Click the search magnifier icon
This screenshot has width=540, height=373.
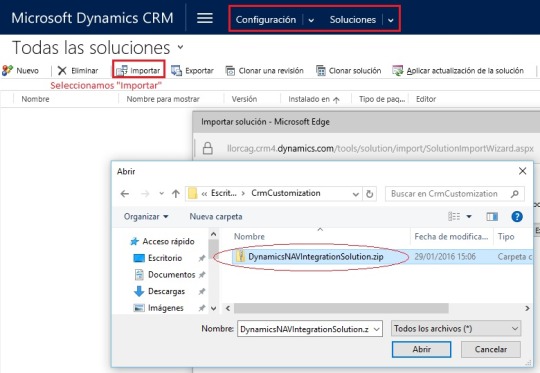tap(515, 194)
